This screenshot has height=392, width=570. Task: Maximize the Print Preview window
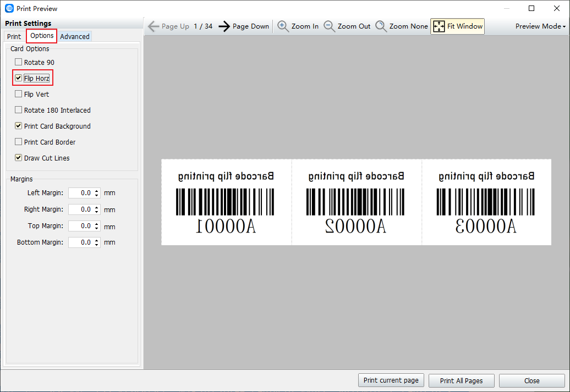click(531, 8)
